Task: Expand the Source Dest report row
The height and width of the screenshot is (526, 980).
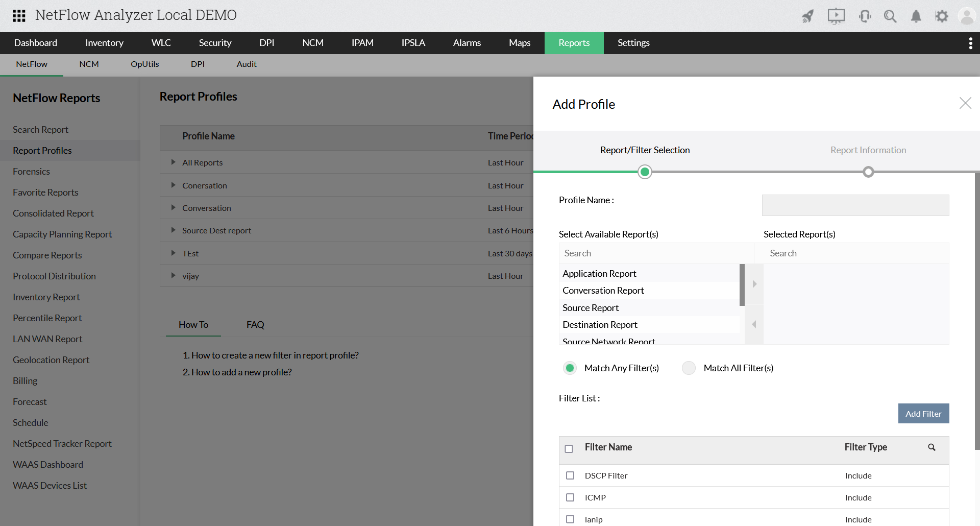Action: tap(173, 230)
